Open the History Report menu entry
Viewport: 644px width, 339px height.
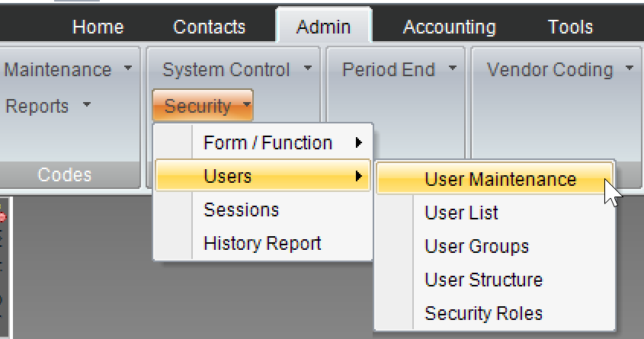(x=262, y=244)
